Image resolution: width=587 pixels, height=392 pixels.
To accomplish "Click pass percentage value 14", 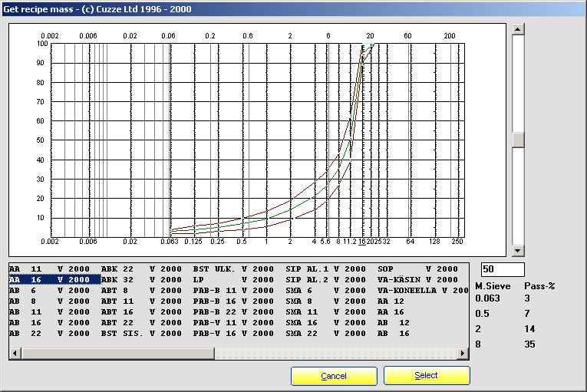I will click(529, 329).
